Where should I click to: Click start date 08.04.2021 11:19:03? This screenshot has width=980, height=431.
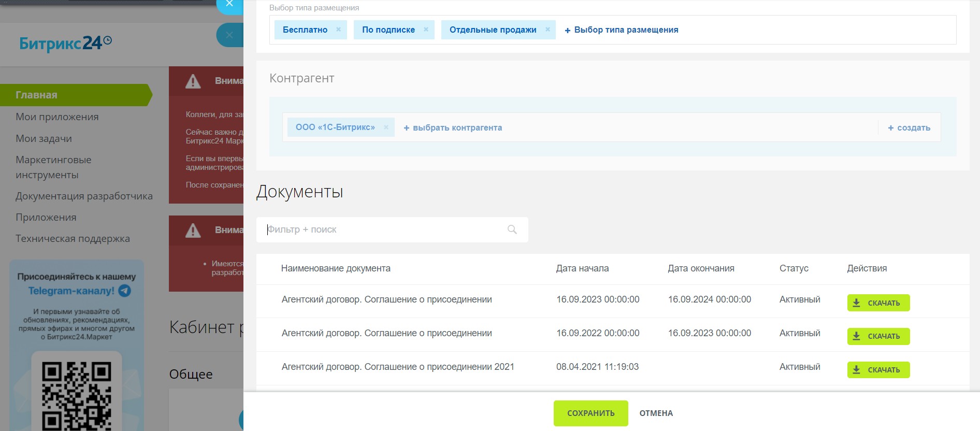coord(597,367)
